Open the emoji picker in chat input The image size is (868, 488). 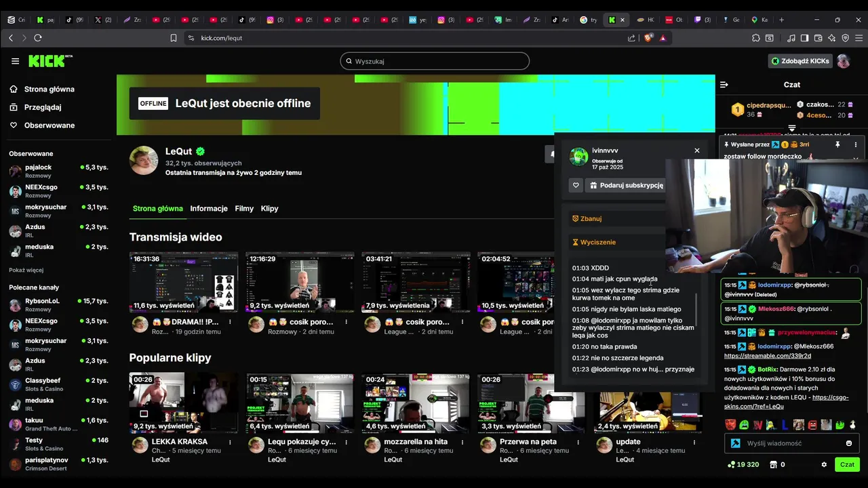(x=848, y=443)
